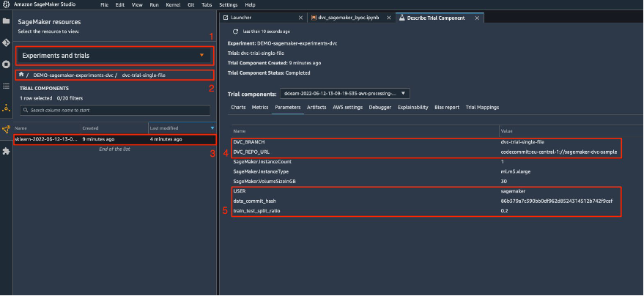Toggle sort arrow on Last modified column
The height and width of the screenshot is (296, 644).
[212, 128]
